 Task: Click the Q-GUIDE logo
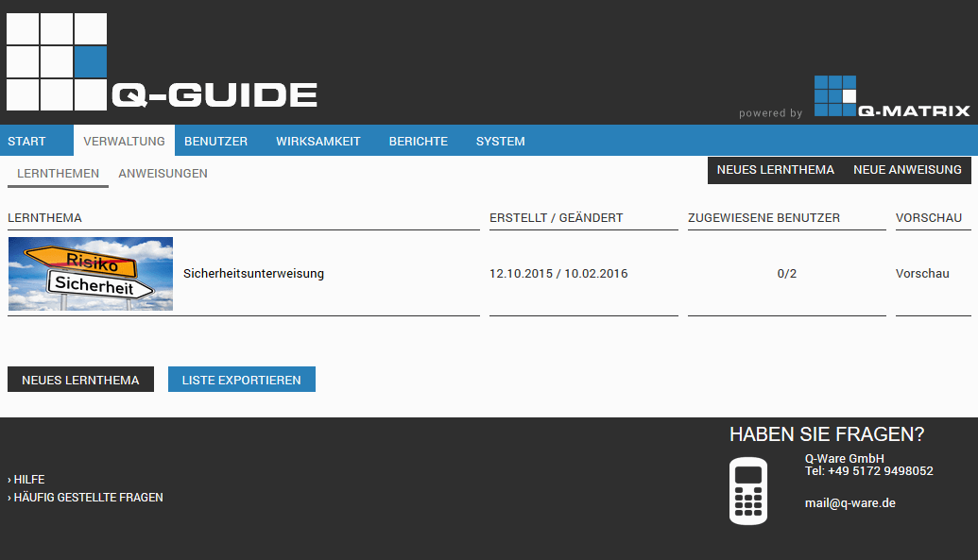[162, 61]
